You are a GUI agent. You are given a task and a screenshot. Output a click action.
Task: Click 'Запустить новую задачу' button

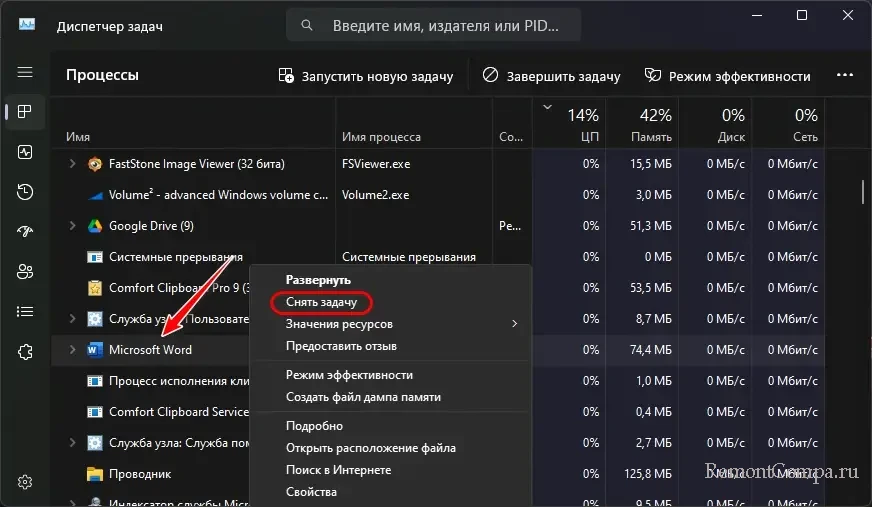point(366,76)
